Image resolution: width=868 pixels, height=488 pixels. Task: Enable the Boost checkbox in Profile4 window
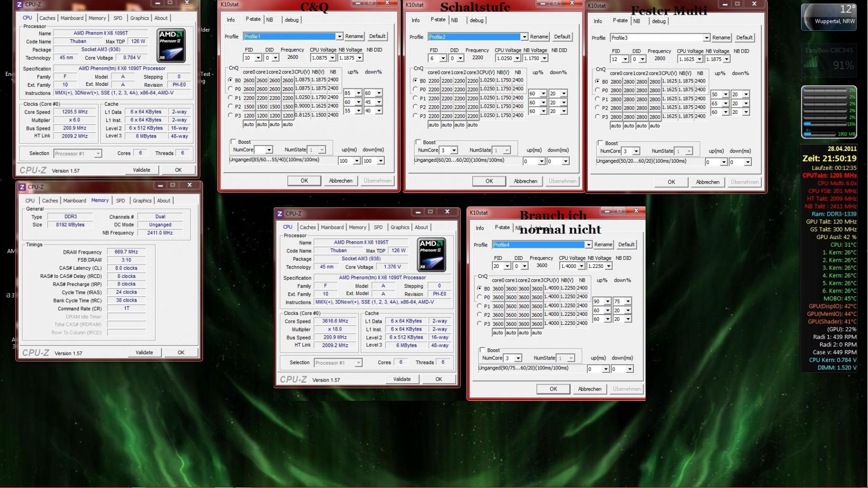(x=482, y=350)
